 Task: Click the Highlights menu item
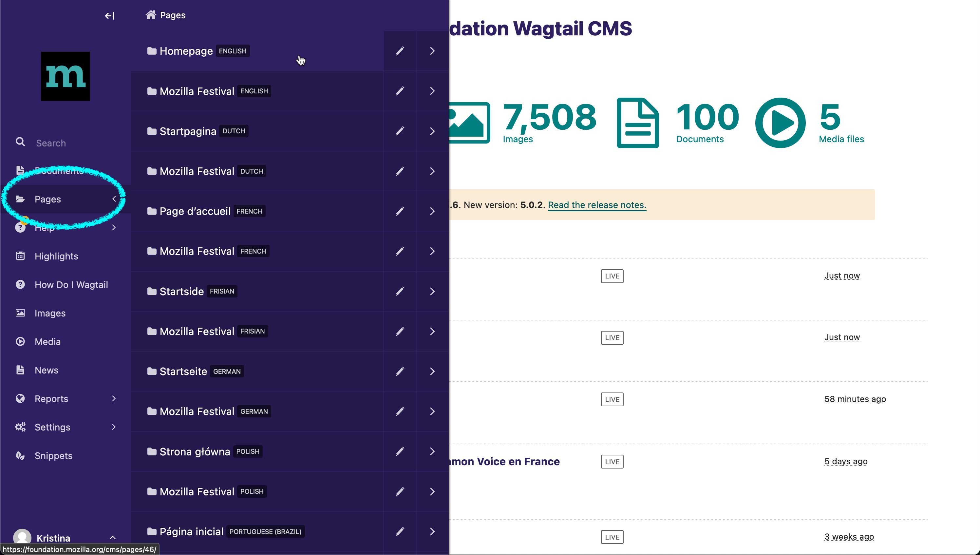click(57, 255)
